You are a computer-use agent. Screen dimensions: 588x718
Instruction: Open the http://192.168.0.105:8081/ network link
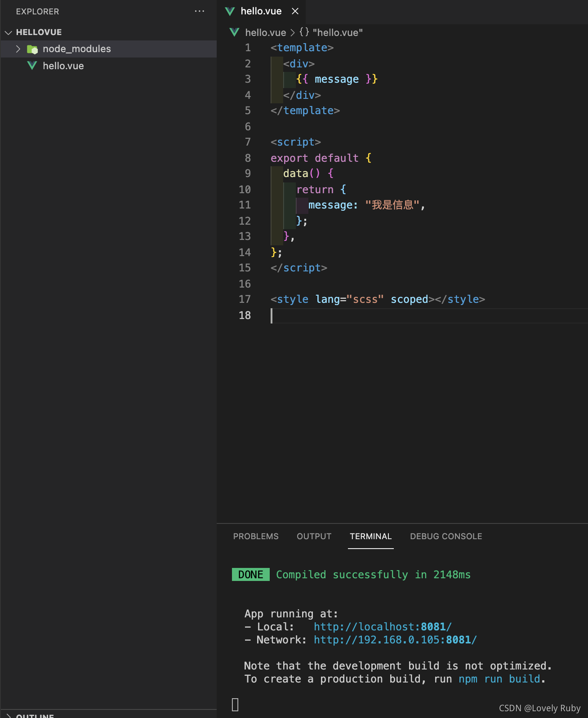395,639
